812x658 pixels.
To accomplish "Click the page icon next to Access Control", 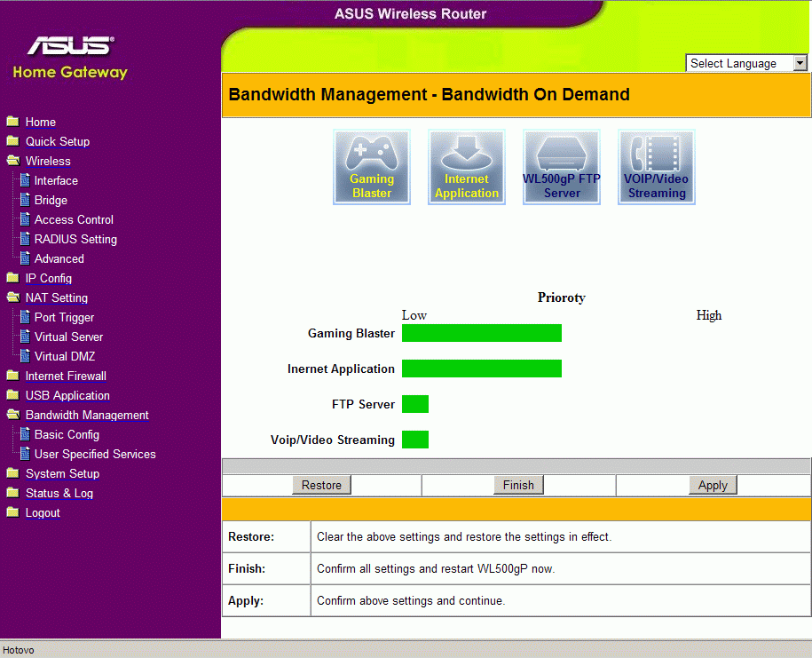I will coord(25,219).
